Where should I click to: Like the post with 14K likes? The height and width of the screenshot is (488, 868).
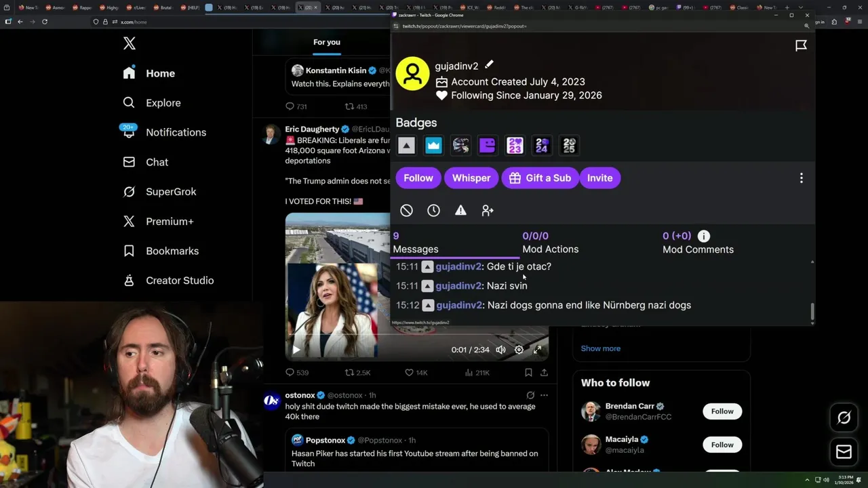coord(416,373)
